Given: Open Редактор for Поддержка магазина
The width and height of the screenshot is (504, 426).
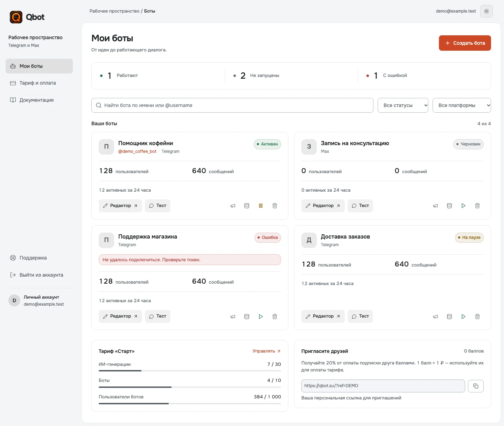Looking at the screenshot, I should pyautogui.click(x=120, y=316).
